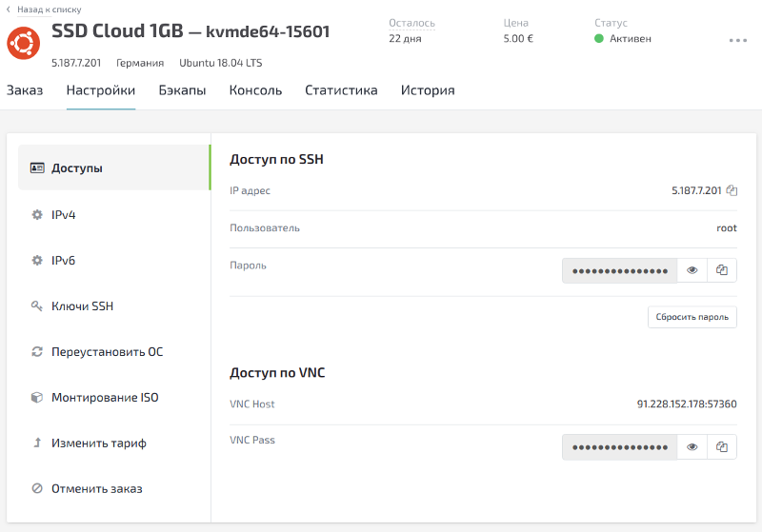Copy the SSH IP address 5.187.7.201
This screenshot has width=762, height=532.
(732, 190)
